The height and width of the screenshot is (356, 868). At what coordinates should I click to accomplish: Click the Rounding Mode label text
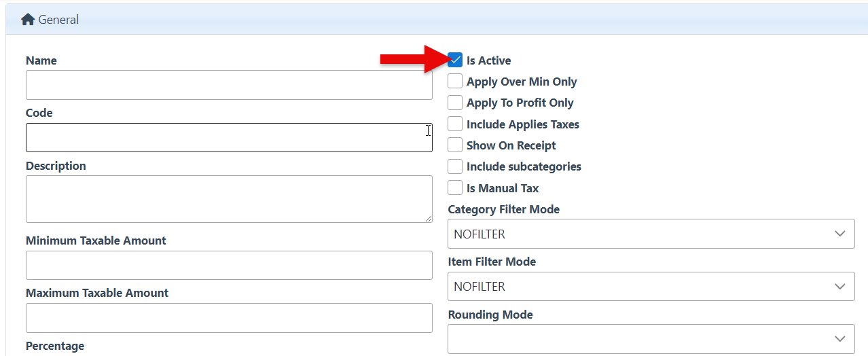coord(490,315)
